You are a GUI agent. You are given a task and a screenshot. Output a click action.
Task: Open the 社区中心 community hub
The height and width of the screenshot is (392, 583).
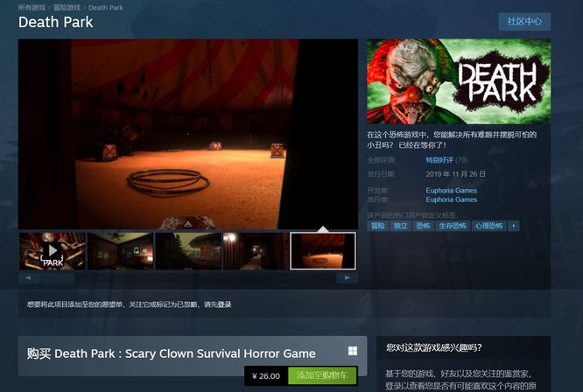point(524,21)
